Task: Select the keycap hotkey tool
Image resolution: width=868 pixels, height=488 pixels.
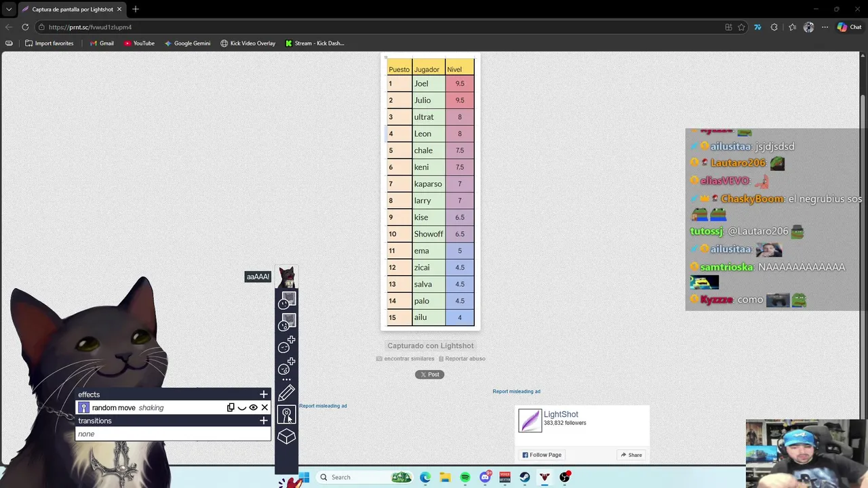Action: pos(286,436)
